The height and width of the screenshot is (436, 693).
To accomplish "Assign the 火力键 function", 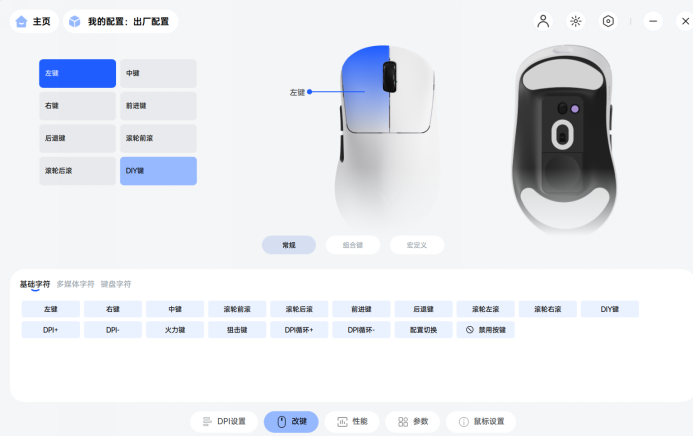I will (x=175, y=330).
